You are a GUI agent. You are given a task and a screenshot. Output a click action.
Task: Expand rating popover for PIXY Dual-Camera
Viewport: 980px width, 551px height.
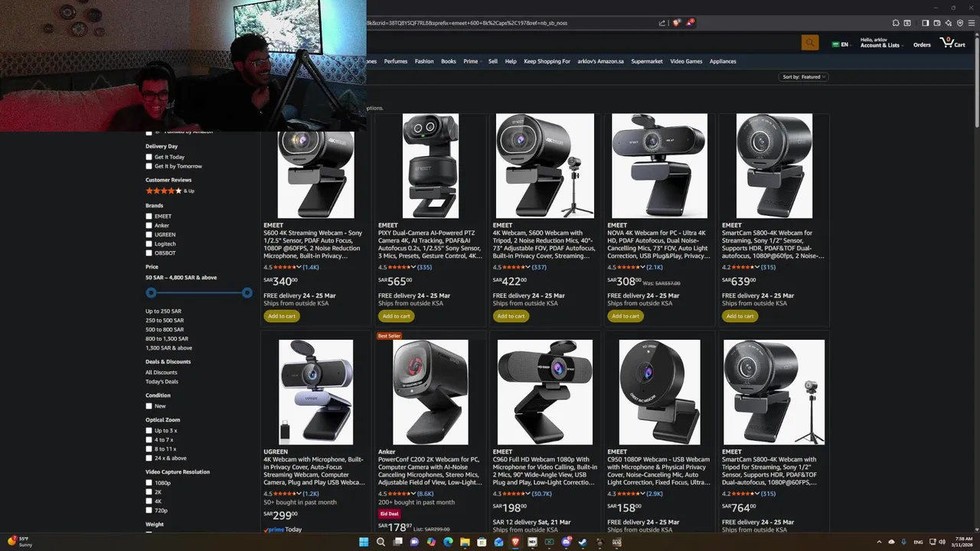[413, 267]
